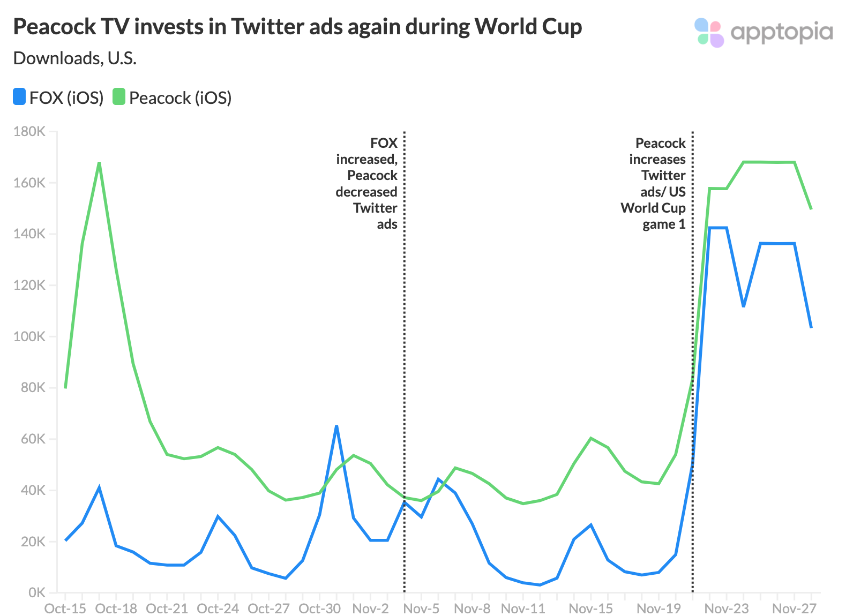Click the Oct-30 x-axis label
853x616 pixels.
coord(319,609)
